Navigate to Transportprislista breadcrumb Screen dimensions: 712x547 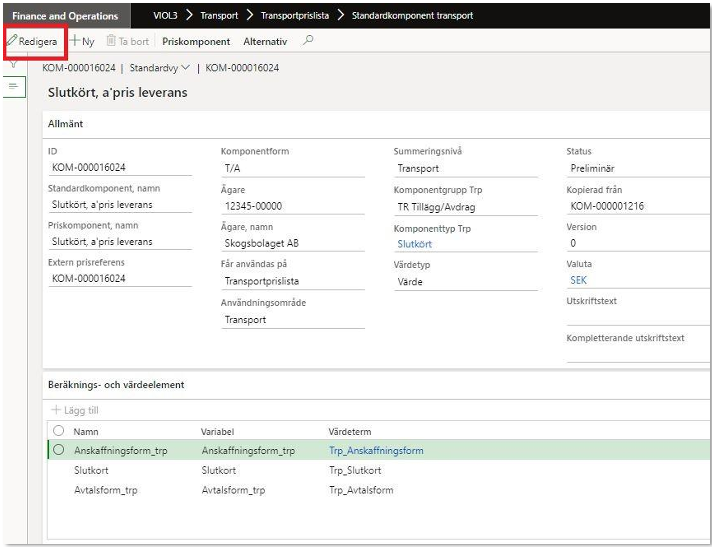[296, 16]
